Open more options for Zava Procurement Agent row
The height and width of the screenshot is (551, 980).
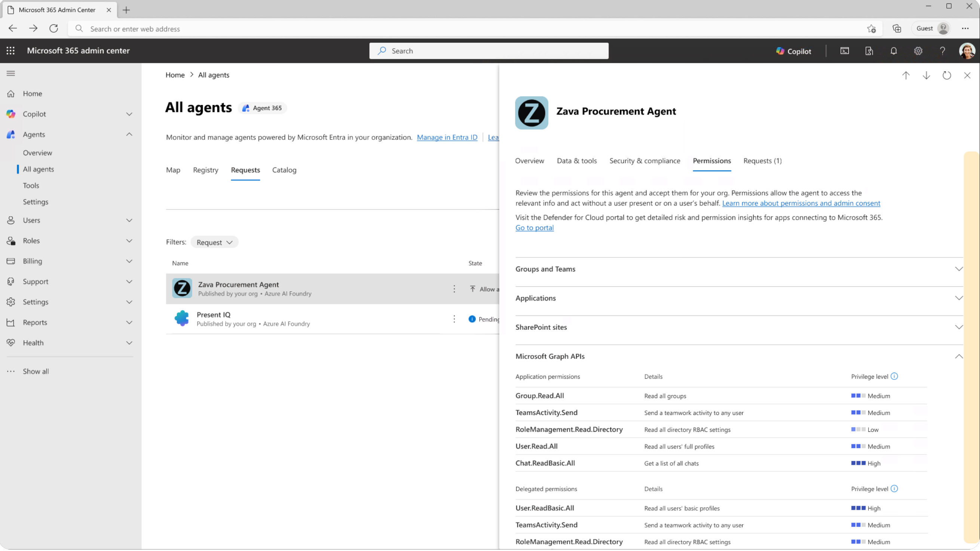[x=454, y=289]
